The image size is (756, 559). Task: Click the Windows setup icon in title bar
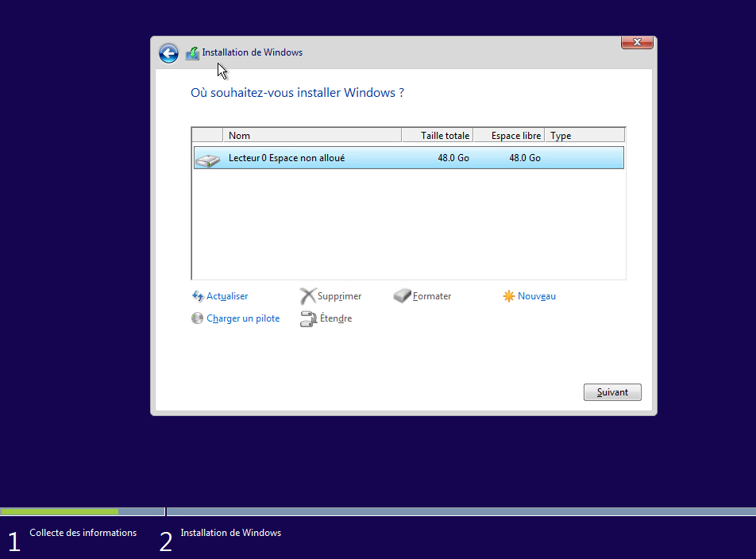pyautogui.click(x=192, y=53)
